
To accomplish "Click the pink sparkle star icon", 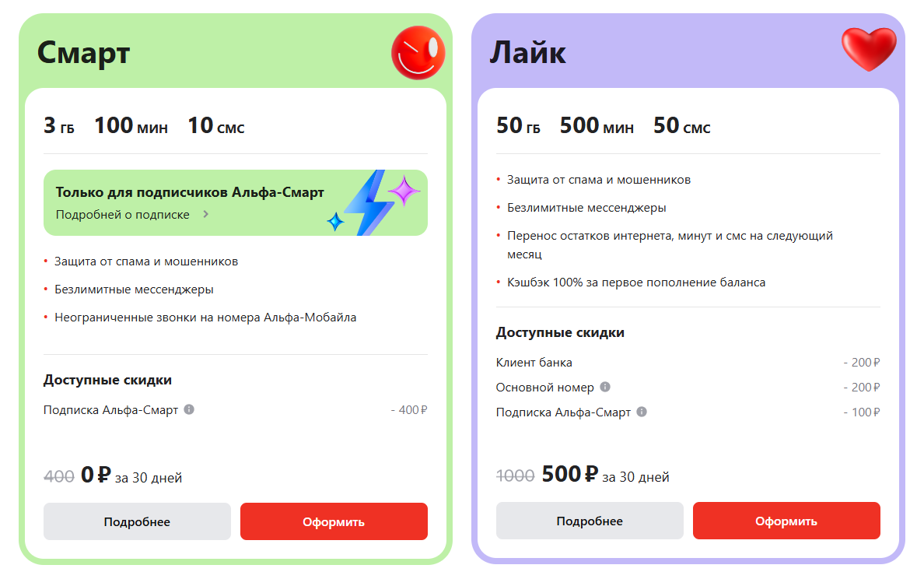I will [404, 191].
